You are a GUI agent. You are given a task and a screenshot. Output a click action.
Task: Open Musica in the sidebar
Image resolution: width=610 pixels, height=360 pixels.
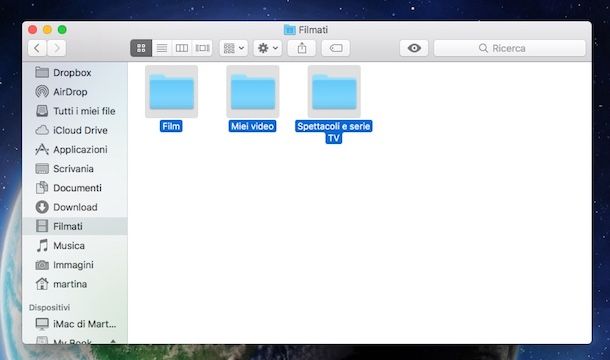pos(75,246)
